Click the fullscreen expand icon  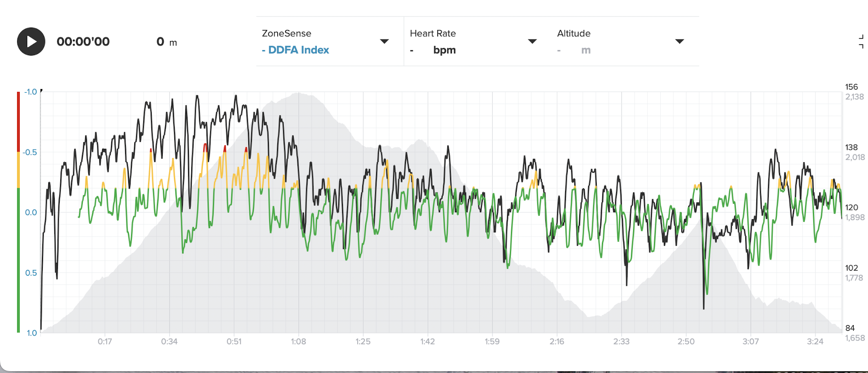861,41
